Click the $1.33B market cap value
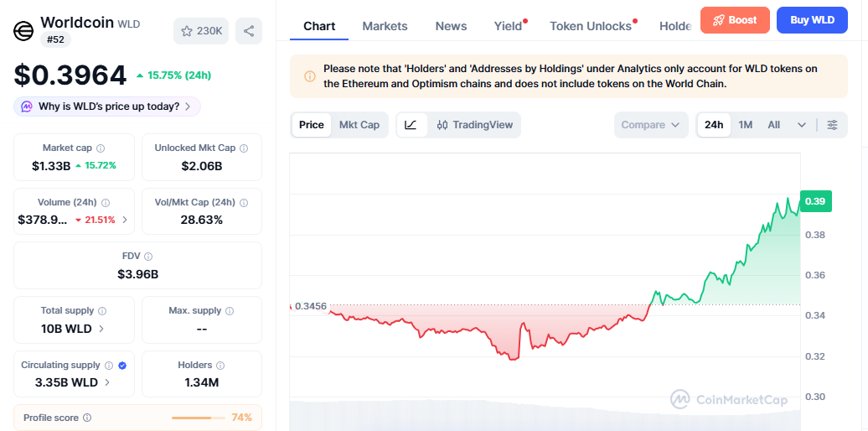The image size is (868, 431). point(51,165)
